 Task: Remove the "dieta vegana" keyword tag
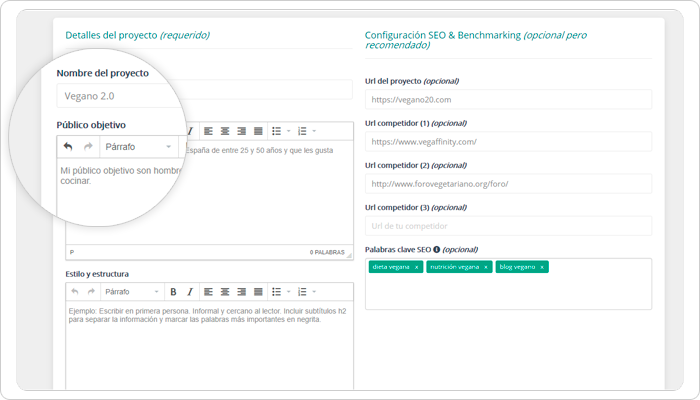[x=416, y=267]
